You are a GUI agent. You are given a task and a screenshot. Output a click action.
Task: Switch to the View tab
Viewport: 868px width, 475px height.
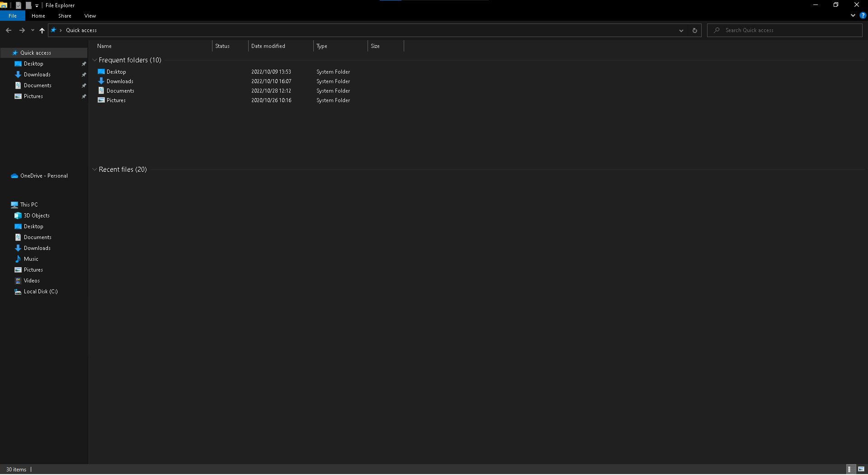(90, 15)
